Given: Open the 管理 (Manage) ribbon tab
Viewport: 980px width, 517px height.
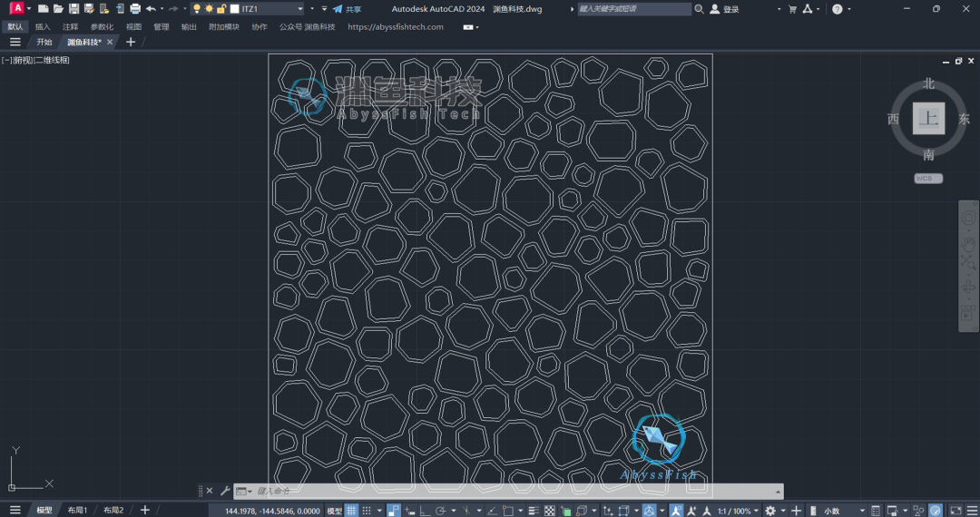Looking at the screenshot, I should tap(162, 27).
